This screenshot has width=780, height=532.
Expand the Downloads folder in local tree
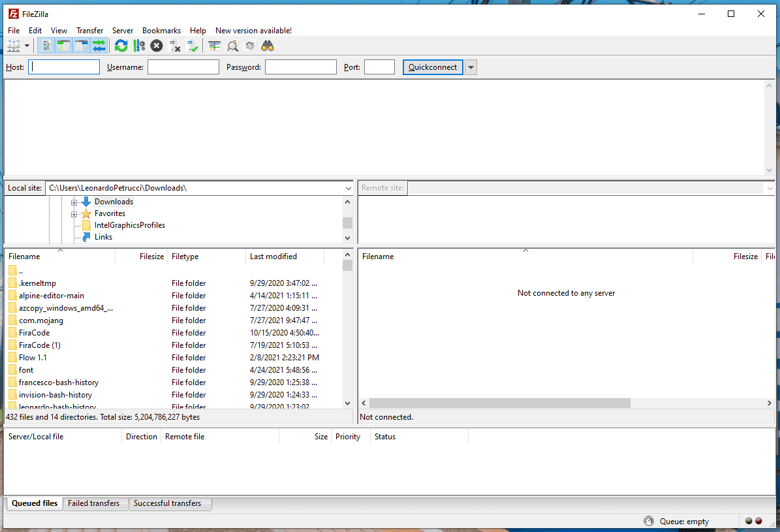(74, 202)
